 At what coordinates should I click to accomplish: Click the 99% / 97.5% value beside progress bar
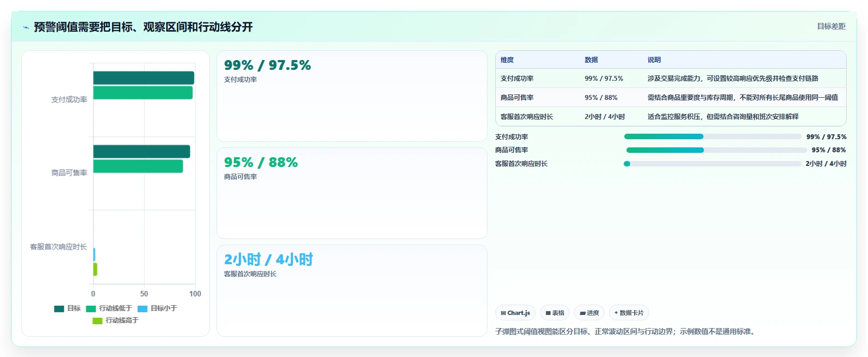point(826,137)
